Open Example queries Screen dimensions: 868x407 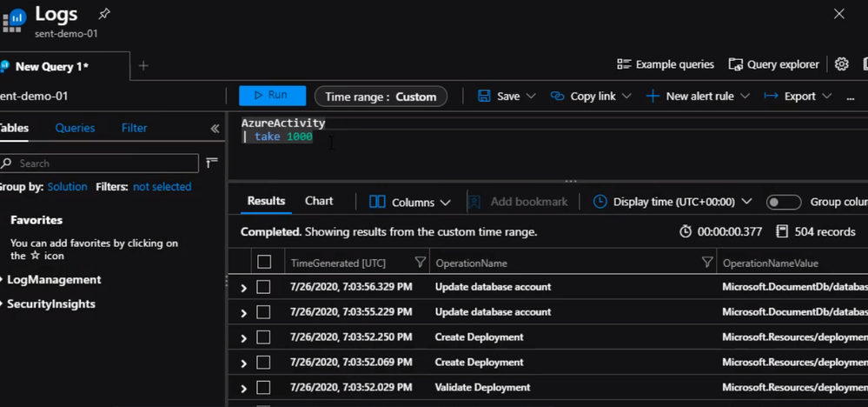pos(666,64)
